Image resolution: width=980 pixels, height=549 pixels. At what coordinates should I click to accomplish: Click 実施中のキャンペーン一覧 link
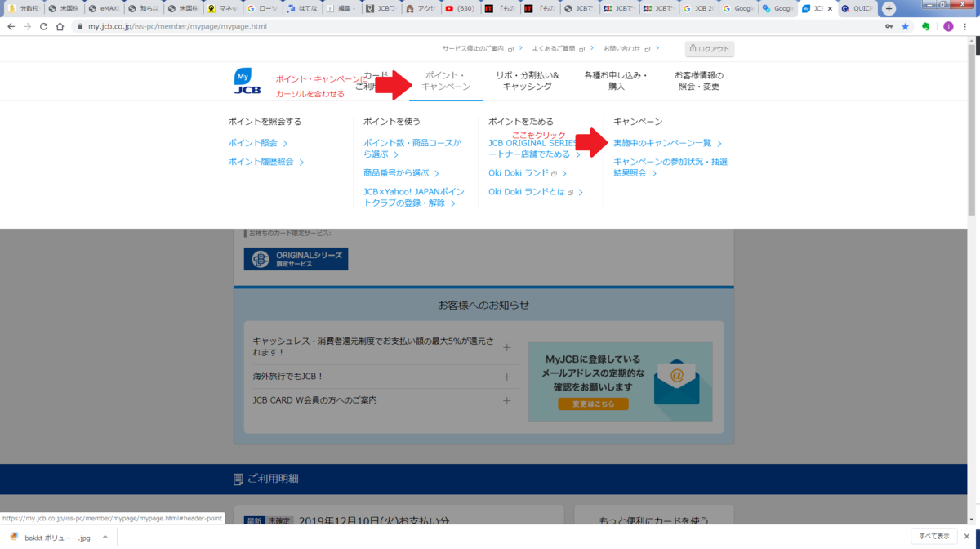click(667, 143)
